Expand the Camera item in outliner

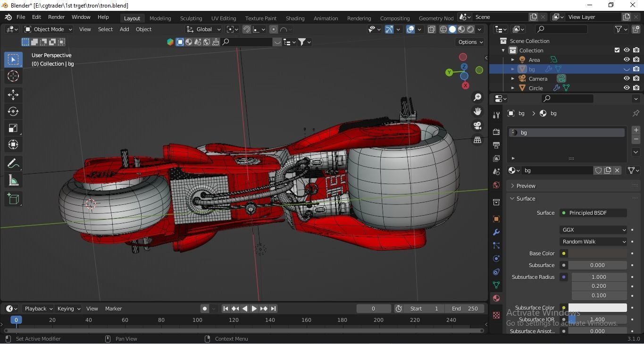click(x=513, y=78)
